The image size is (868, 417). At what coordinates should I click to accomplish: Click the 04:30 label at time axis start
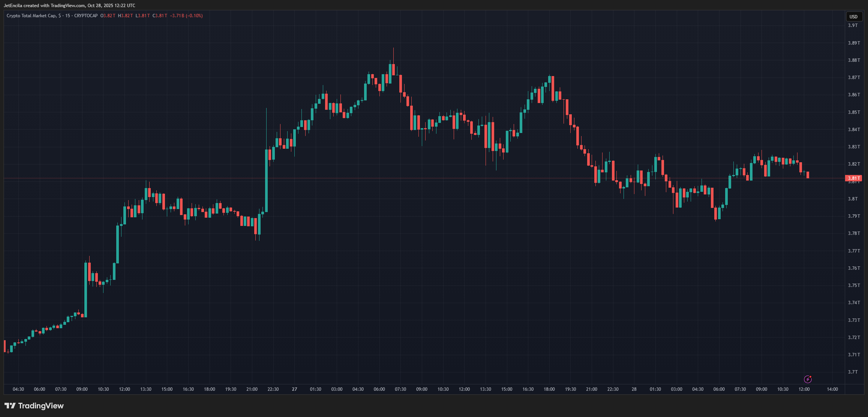coord(18,389)
